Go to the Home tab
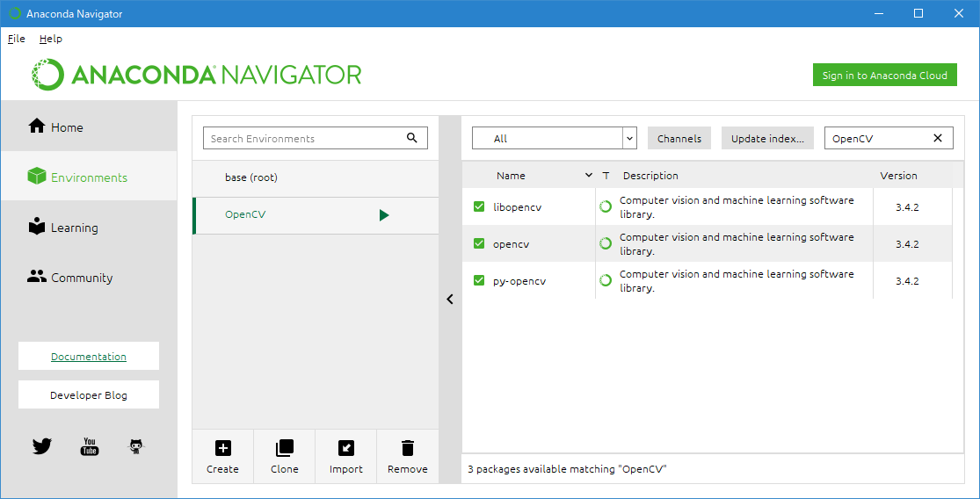The height and width of the screenshot is (499, 980). point(89,127)
